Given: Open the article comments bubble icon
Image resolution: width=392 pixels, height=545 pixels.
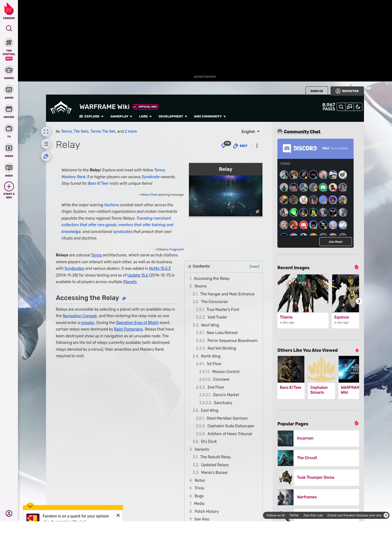Looking at the screenshot, I should [224, 146].
